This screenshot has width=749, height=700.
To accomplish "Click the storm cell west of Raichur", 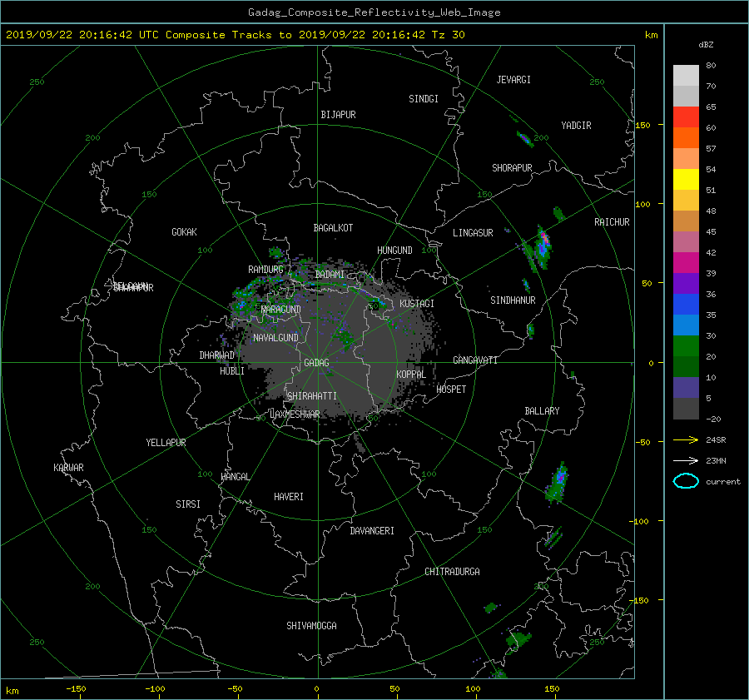I will [542, 246].
